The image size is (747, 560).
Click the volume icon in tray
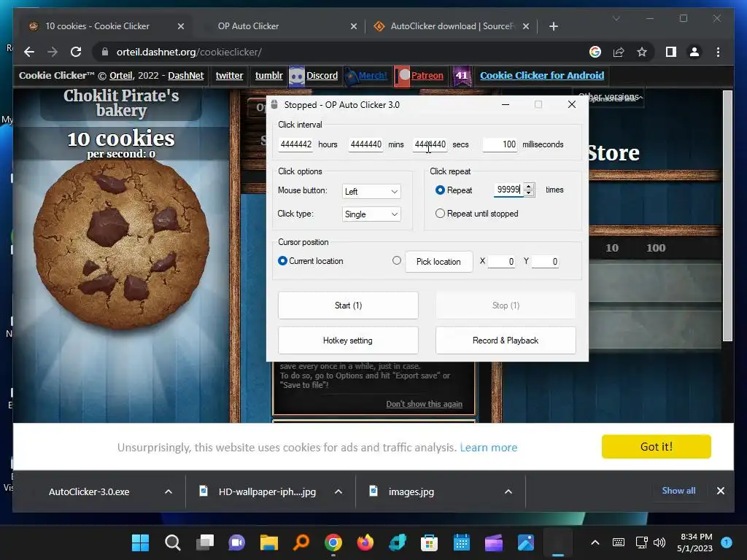coord(659,542)
